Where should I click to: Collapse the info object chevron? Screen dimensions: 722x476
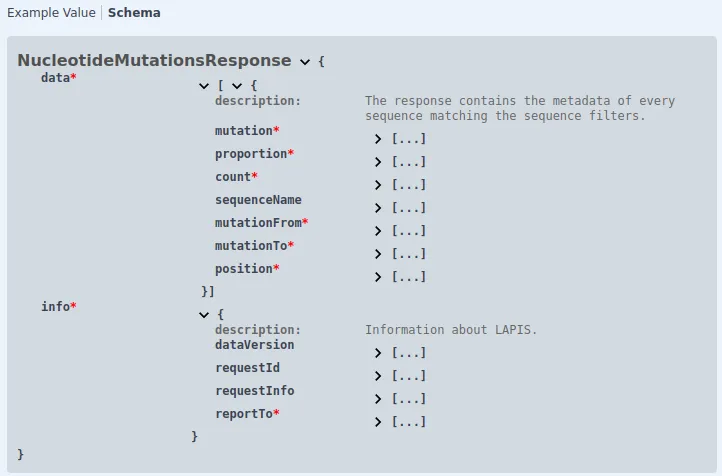pos(205,315)
